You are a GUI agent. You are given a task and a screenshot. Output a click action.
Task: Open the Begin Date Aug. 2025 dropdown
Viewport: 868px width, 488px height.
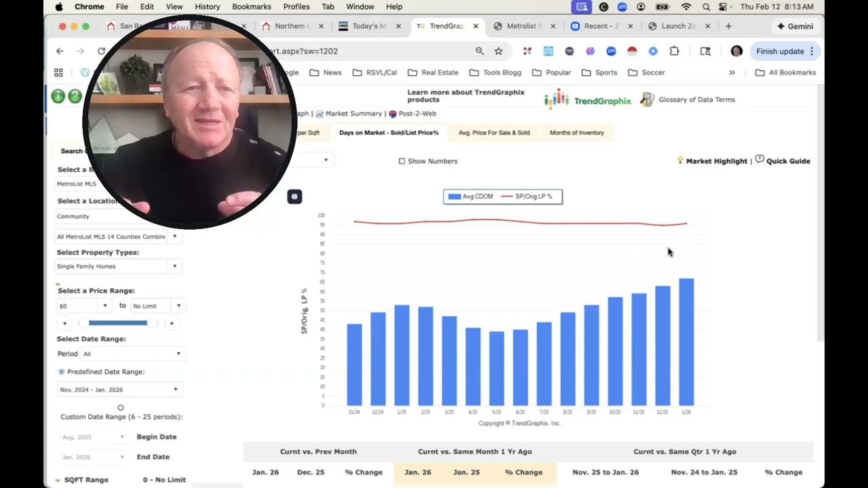pos(93,437)
